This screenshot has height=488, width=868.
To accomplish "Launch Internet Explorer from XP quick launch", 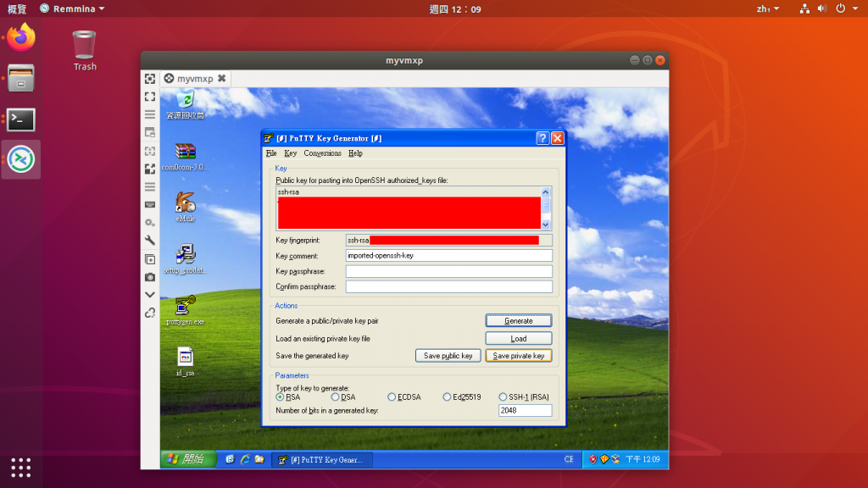I will [x=245, y=459].
